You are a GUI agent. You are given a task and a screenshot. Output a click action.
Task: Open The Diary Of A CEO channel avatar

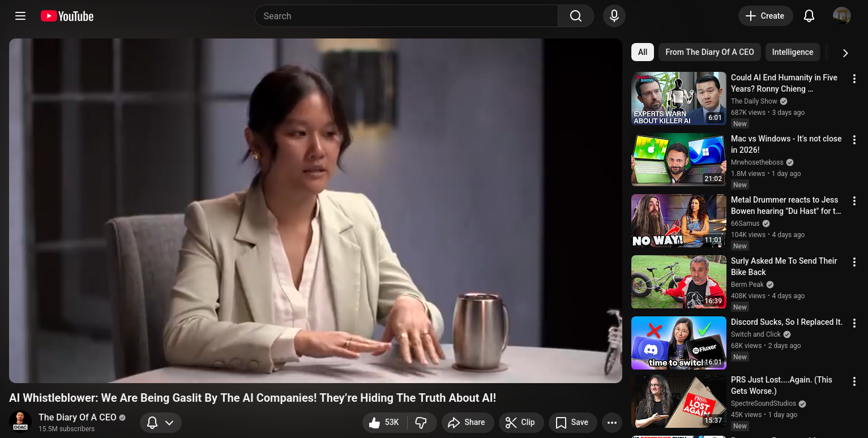(20, 422)
